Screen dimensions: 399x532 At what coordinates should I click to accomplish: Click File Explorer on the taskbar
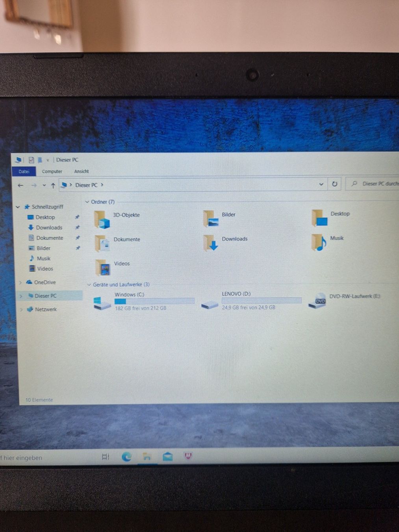click(147, 457)
